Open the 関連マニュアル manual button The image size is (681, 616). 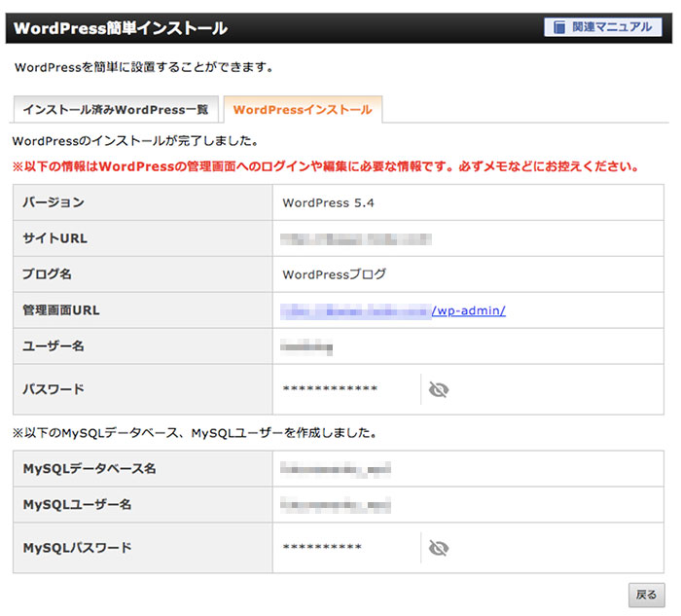[603, 27]
